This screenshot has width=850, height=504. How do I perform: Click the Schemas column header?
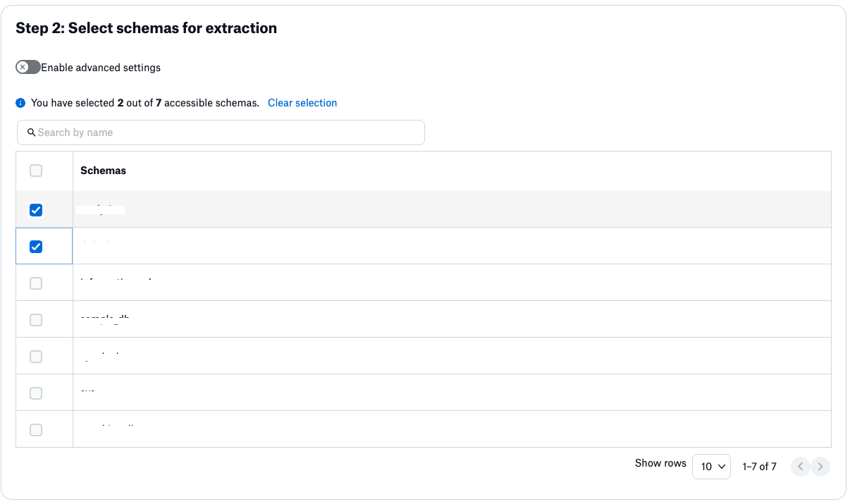pos(103,171)
